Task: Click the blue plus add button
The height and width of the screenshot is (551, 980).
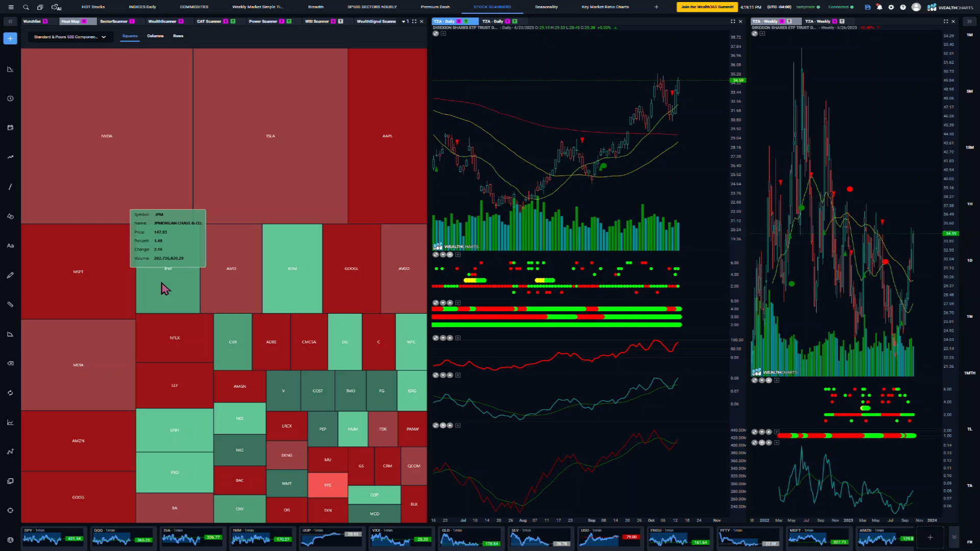Action: click(x=10, y=38)
